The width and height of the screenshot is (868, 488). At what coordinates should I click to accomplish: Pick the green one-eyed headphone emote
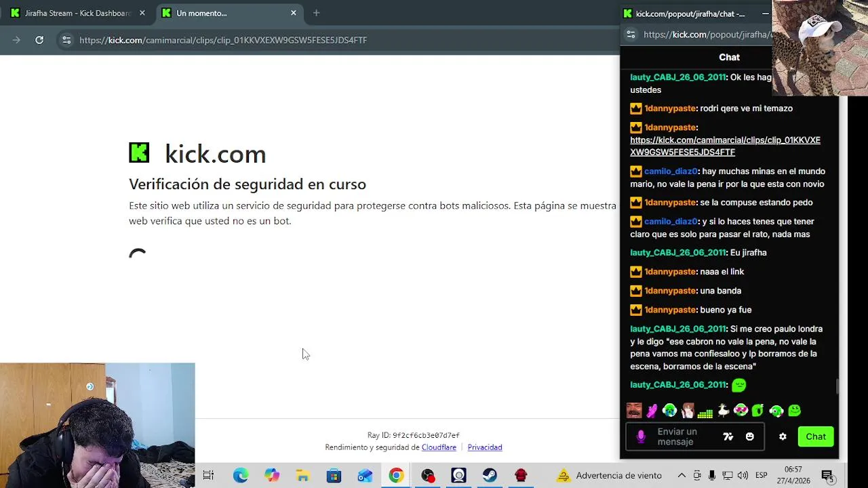click(x=776, y=411)
